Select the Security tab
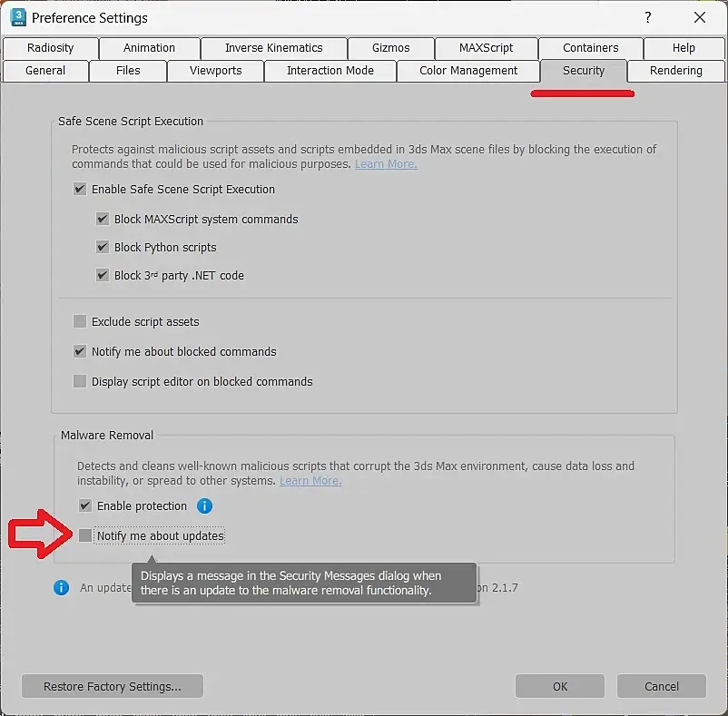The width and height of the screenshot is (728, 716). pos(584,71)
